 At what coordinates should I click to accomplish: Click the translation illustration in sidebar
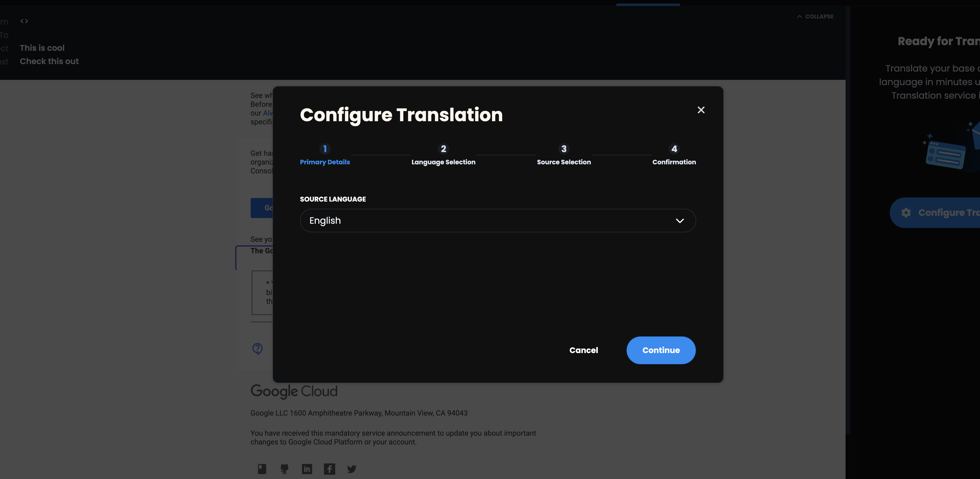click(951, 146)
